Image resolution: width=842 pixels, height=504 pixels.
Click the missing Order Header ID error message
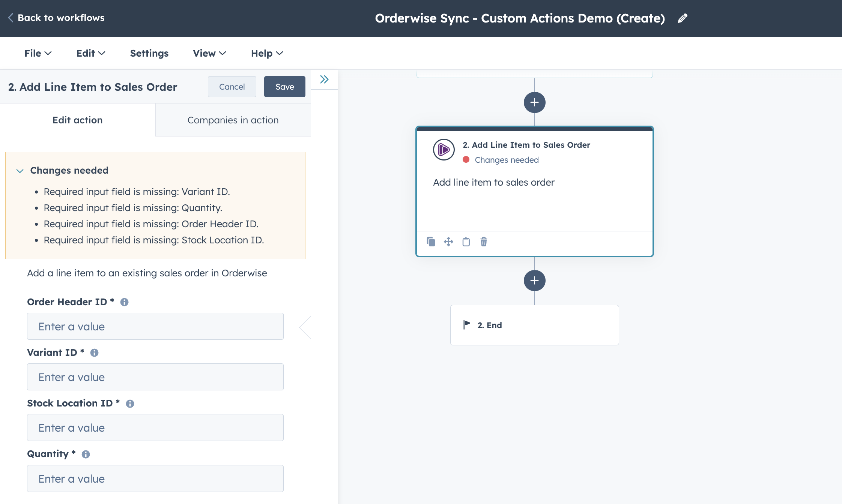151,224
